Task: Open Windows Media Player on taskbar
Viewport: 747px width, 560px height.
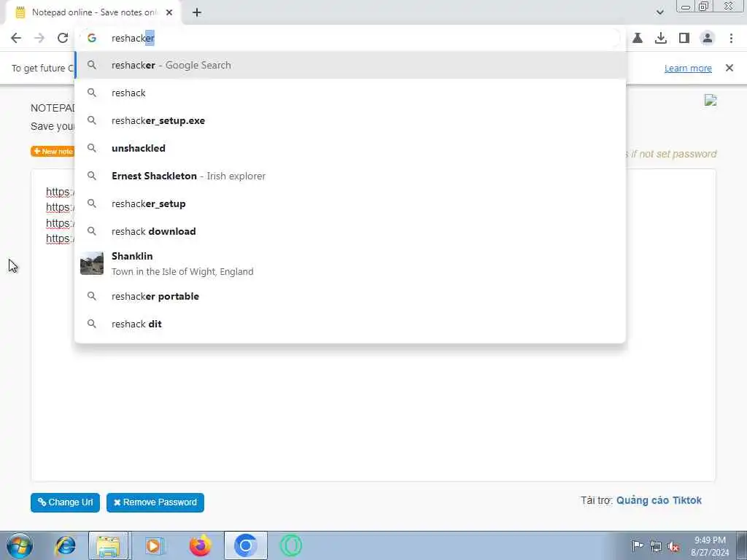Action: point(155,545)
